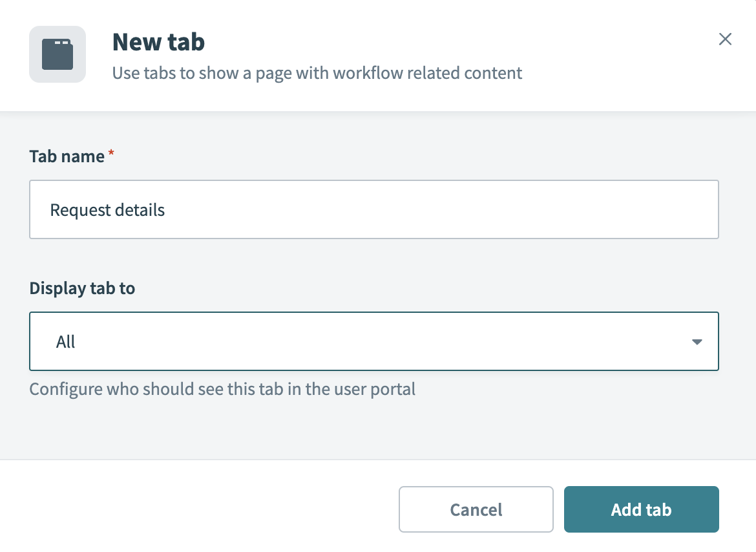Viewport: 756px width, 552px height.
Task: Close the New tab dialog with the X
Action: tap(725, 39)
